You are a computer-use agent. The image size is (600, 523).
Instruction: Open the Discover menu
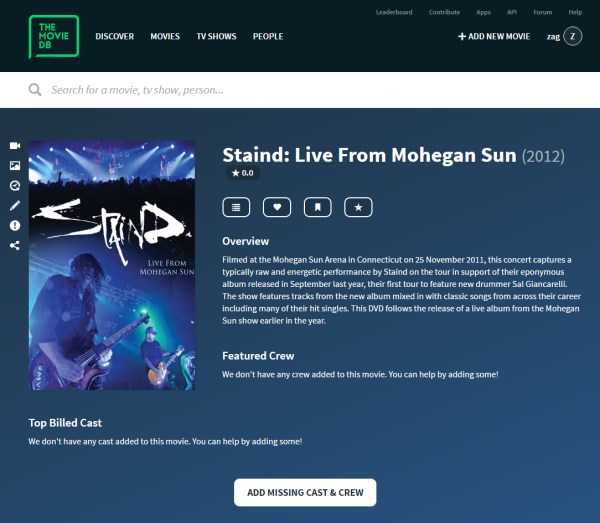tap(115, 36)
